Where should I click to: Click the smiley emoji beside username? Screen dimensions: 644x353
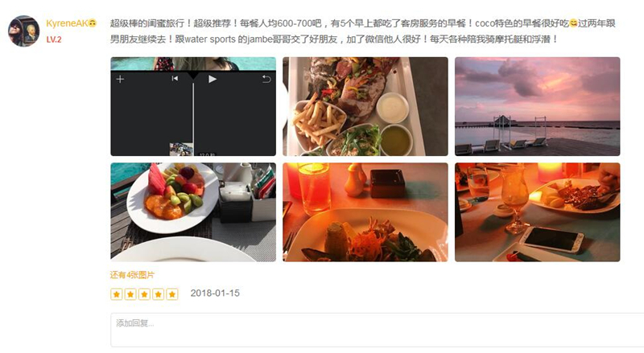[93, 23]
